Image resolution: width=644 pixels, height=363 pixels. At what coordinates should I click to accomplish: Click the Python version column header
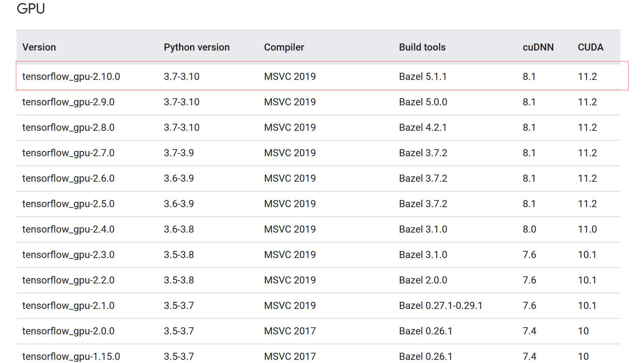pyautogui.click(x=197, y=47)
